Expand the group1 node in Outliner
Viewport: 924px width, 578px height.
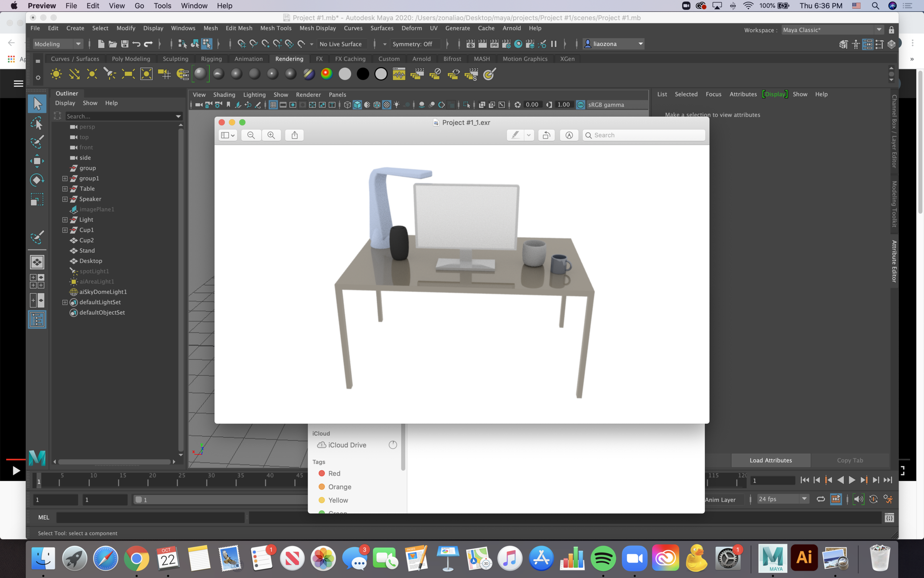(65, 179)
